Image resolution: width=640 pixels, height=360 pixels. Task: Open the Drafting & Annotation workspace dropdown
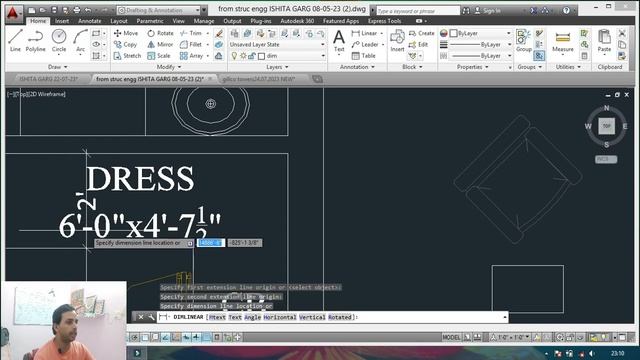[159, 10]
